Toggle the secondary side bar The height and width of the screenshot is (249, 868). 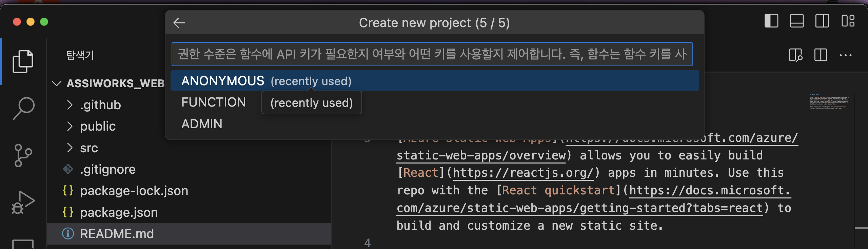822,21
